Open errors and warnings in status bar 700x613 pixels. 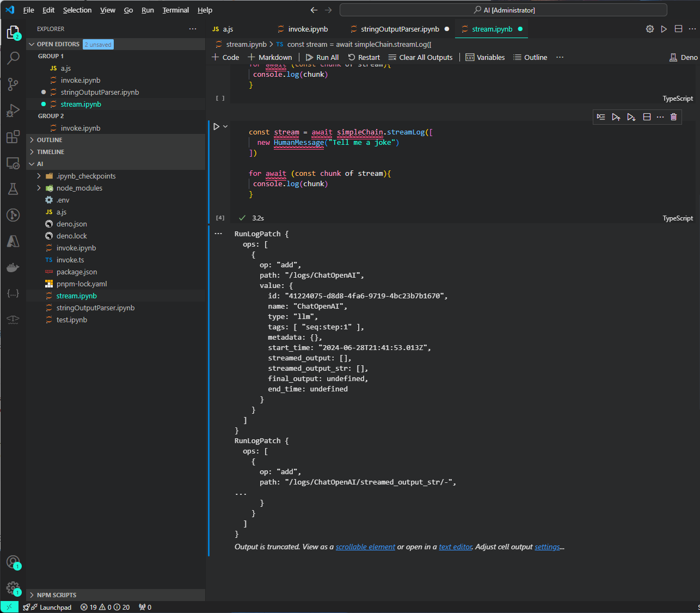coord(105,607)
